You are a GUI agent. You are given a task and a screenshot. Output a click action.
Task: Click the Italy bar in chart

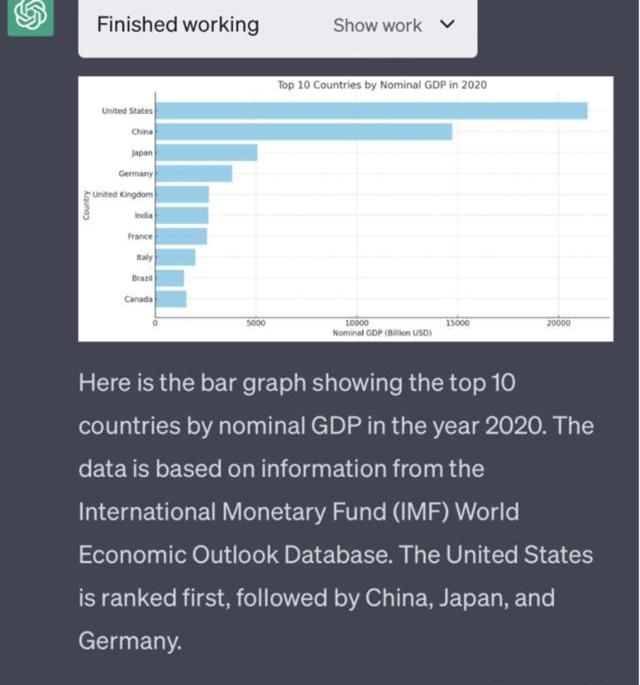pyautogui.click(x=175, y=257)
